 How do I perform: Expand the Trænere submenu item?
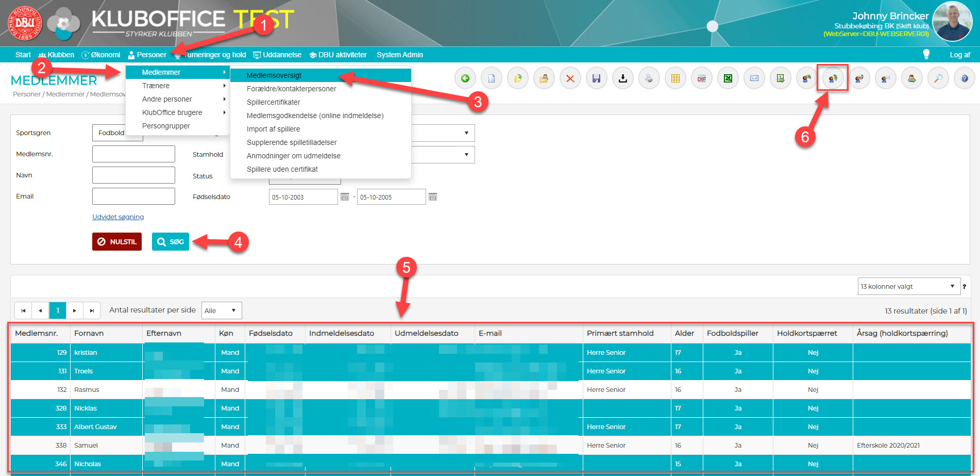click(177, 86)
